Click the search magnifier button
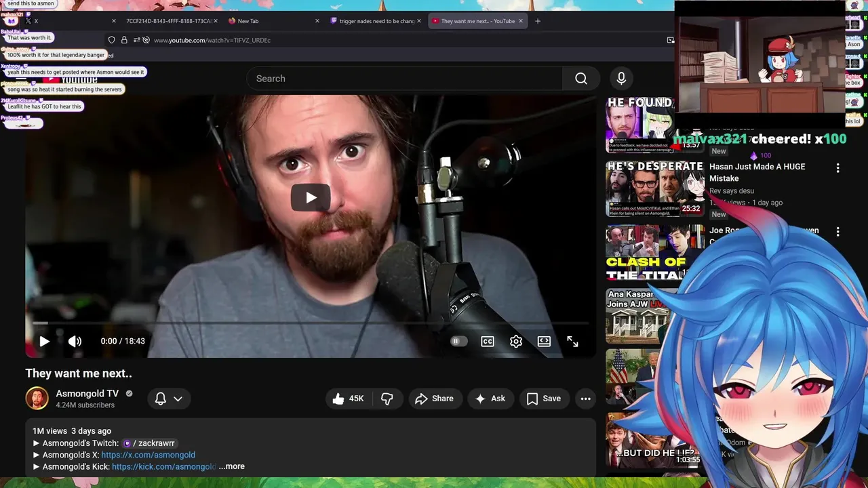Image resolution: width=868 pixels, height=488 pixels. click(581, 79)
